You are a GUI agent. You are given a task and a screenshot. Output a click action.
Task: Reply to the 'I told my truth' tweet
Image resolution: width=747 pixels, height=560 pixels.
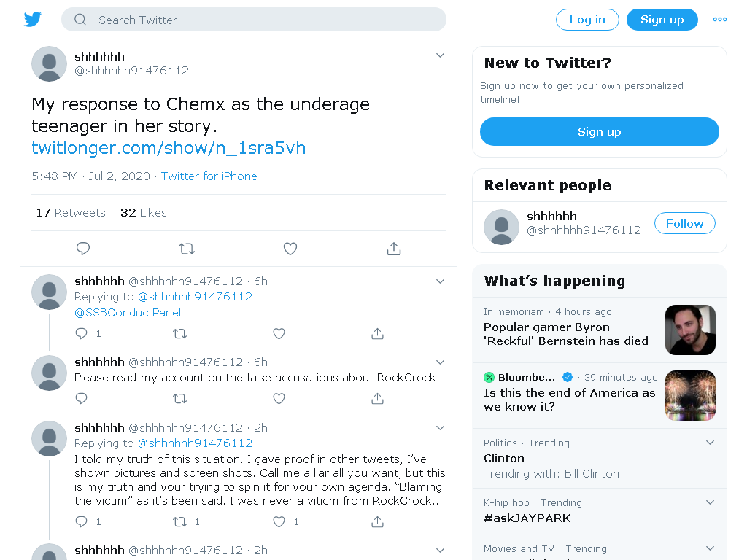82,522
